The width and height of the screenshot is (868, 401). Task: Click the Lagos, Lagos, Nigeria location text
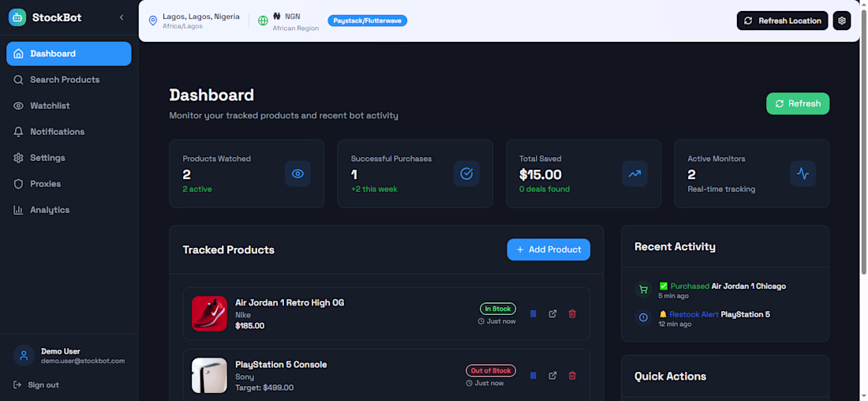[x=201, y=17]
